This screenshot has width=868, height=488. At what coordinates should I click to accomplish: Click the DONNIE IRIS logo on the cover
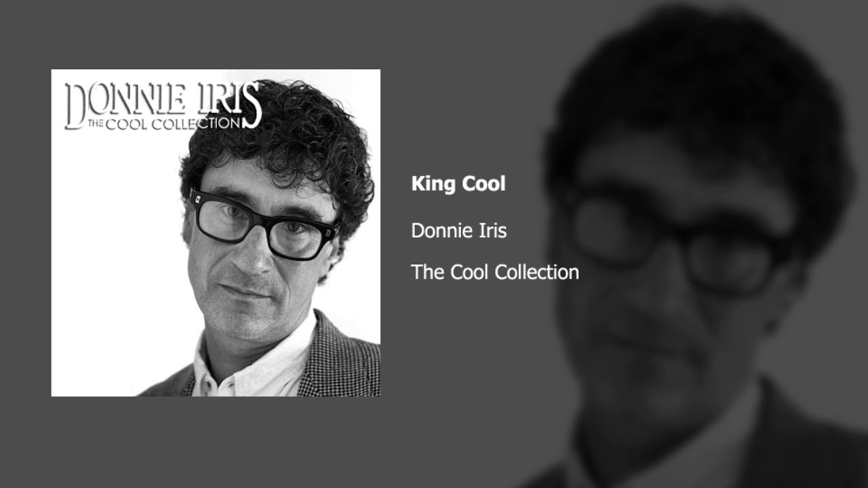163,105
